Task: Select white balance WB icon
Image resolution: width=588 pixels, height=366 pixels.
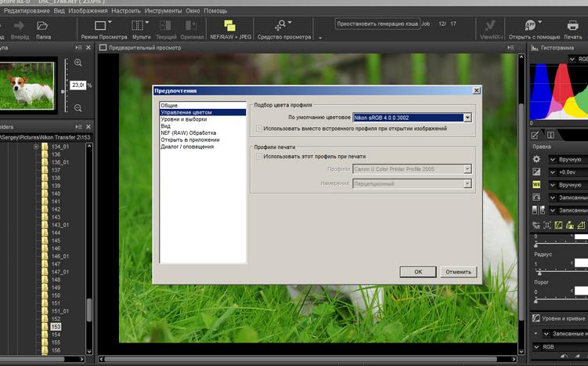Action: pyautogui.click(x=536, y=185)
